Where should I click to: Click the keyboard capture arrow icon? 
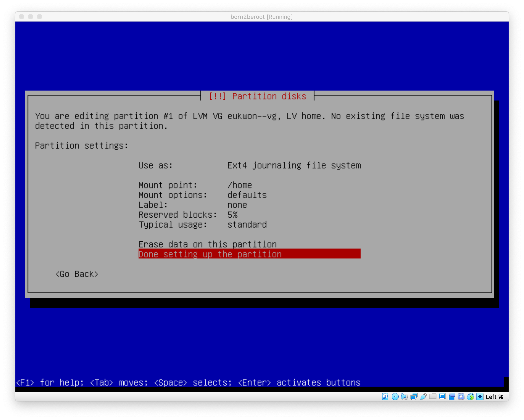[480, 397]
